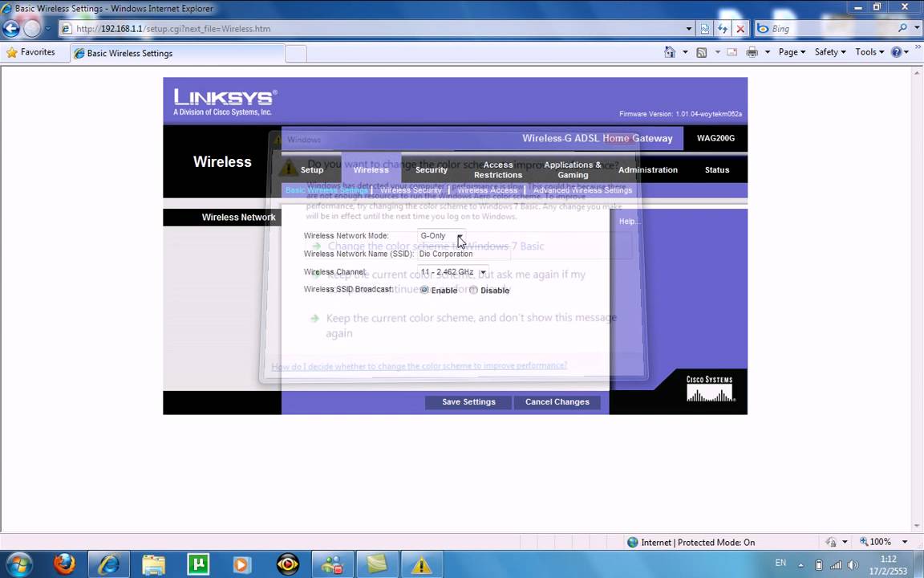Click the address bar URL field
Screen dimensions: 924x578
point(371,28)
